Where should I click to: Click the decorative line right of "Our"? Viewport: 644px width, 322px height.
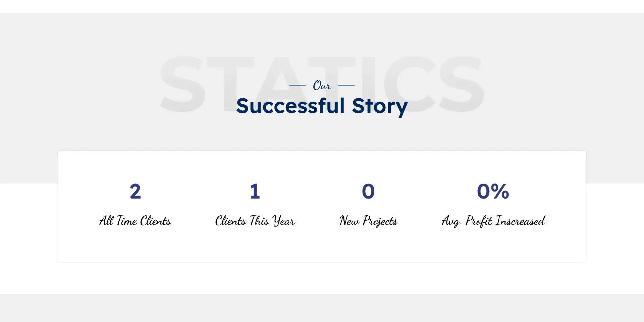(346, 85)
